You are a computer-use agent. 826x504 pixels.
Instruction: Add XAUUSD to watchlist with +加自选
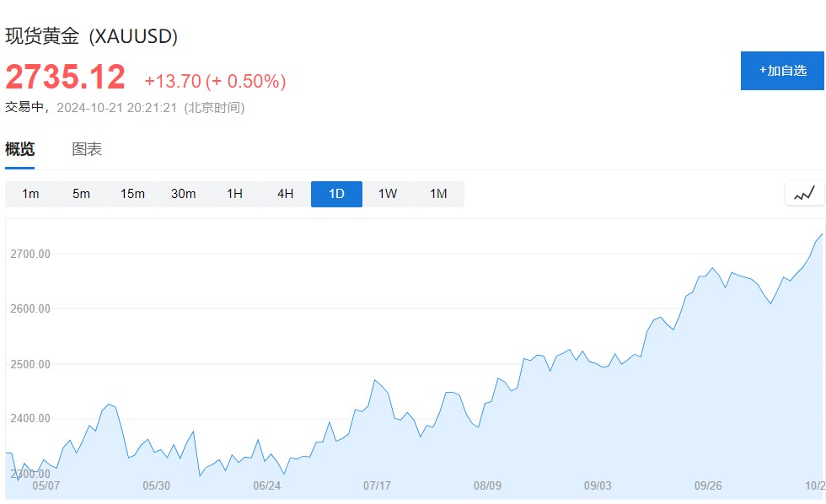point(782,71)
